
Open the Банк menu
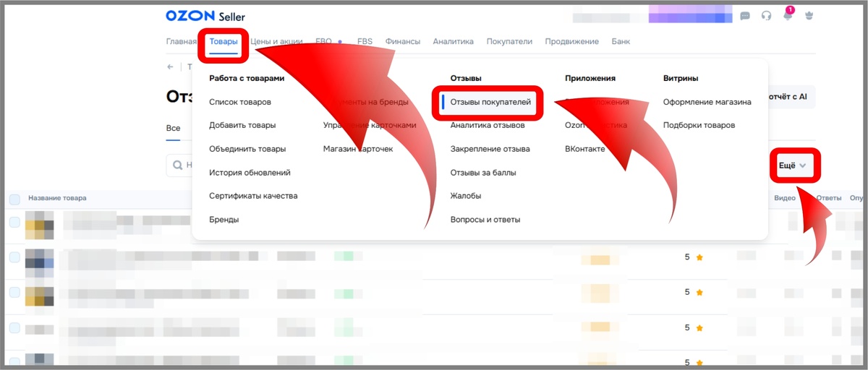click(x=621, y=42)
